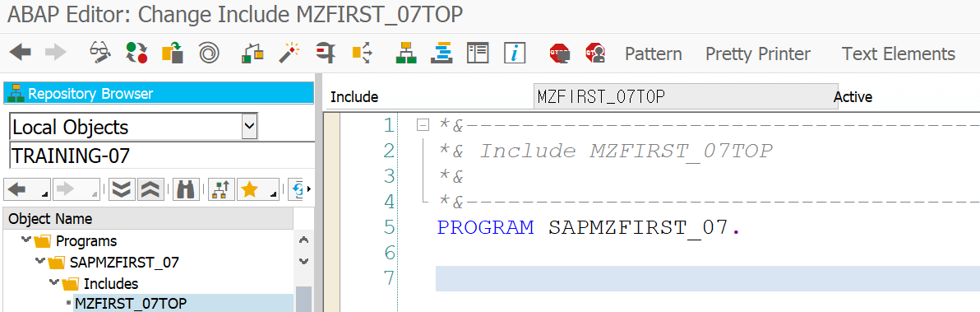Click the Pretty Printer button
Screen dimensions: 980x312
[757, 54]
